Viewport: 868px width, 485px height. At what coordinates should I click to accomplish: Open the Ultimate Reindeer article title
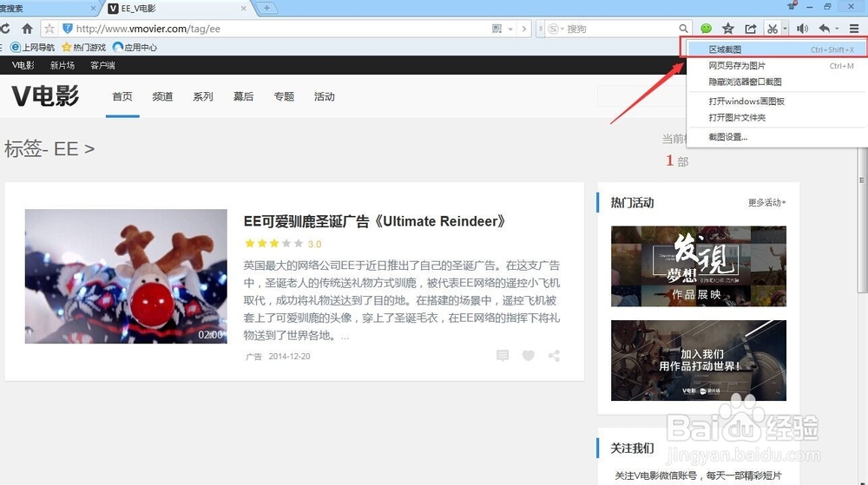pyautogui.click(x=375, y=221)
